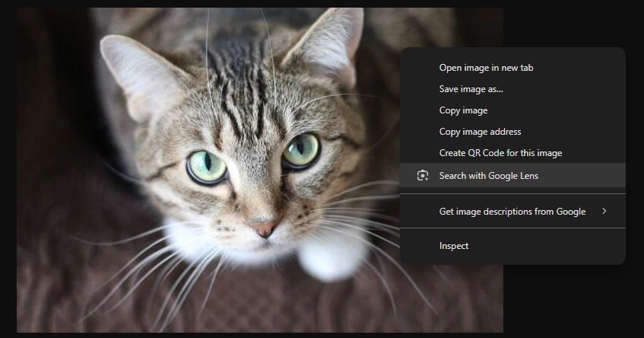Select Create QR Code for this image
This screenshot has width=644, height=338.
(x=500, y=153)
